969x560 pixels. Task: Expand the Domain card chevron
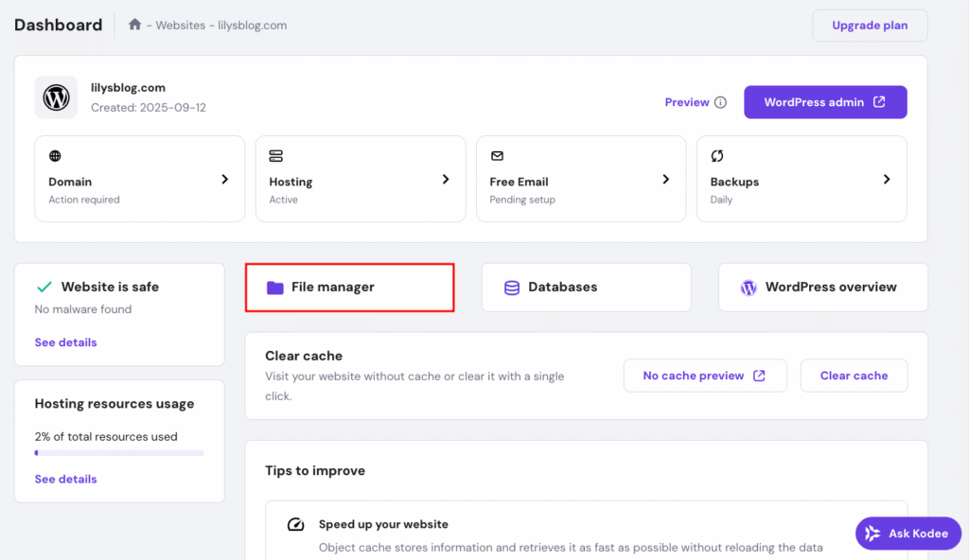225,179
